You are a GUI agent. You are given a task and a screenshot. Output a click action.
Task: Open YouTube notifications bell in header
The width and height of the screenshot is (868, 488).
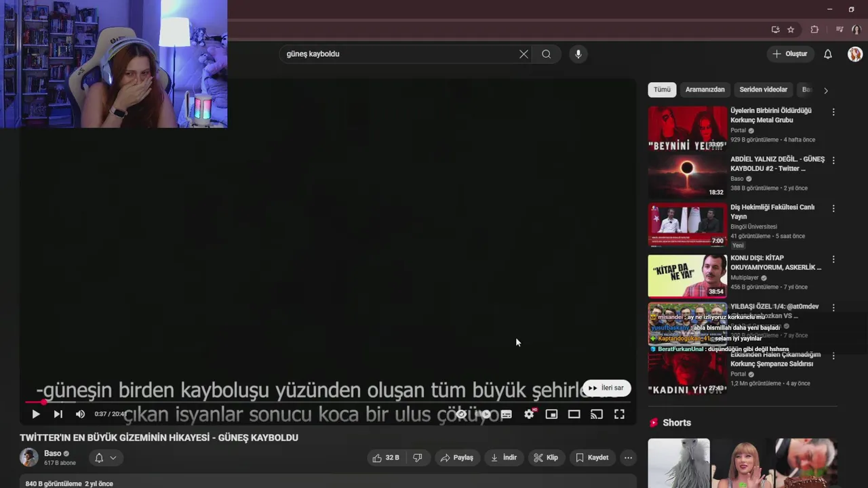pos(828,54)
